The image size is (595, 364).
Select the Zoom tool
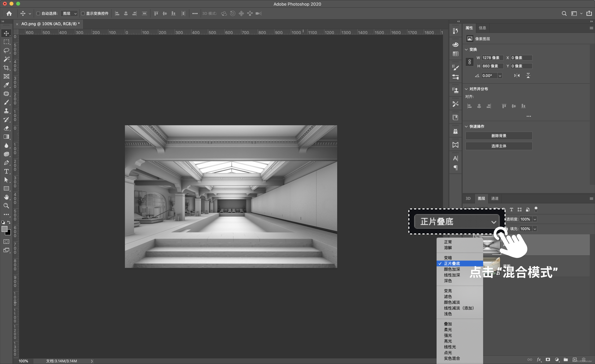tap(6, 206)
